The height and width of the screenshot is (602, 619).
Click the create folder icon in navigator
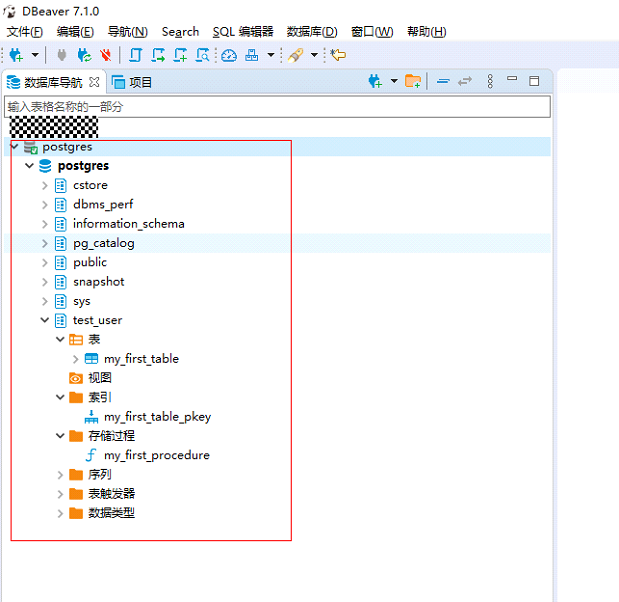(x=413, y=81)
